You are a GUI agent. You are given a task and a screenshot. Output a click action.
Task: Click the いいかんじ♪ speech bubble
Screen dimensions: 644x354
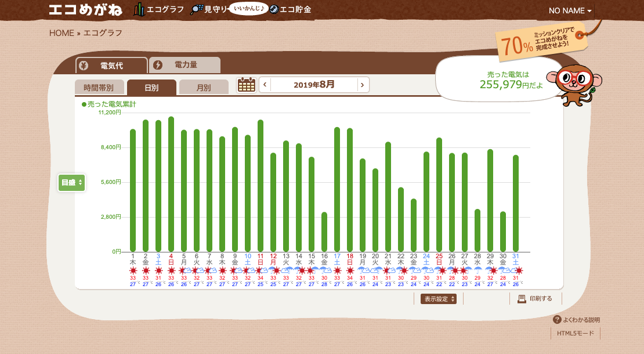pyautogui.click(x=248, y=9)
